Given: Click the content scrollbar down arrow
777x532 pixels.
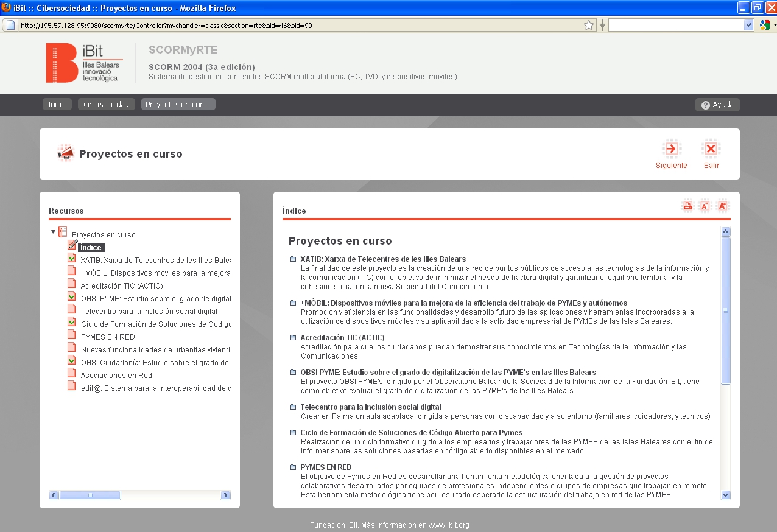Looking at the screenshot, I should pyautogui.click(x=725, y=495).
